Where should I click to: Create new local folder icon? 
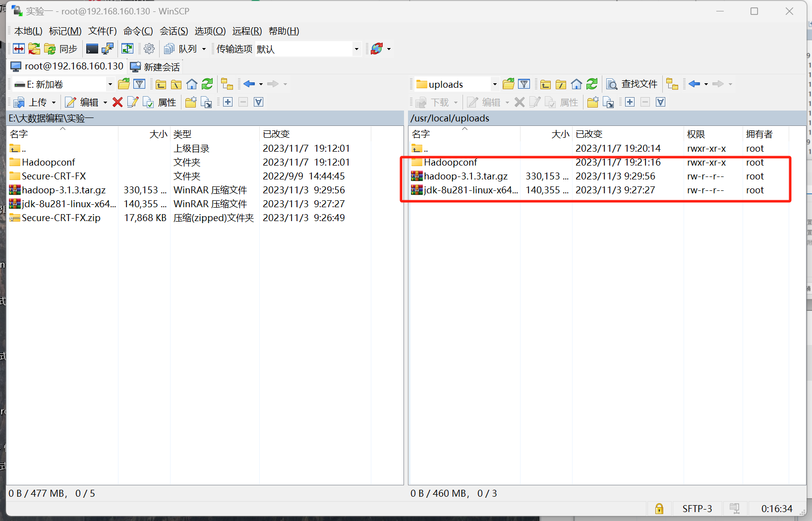(191, 102)
